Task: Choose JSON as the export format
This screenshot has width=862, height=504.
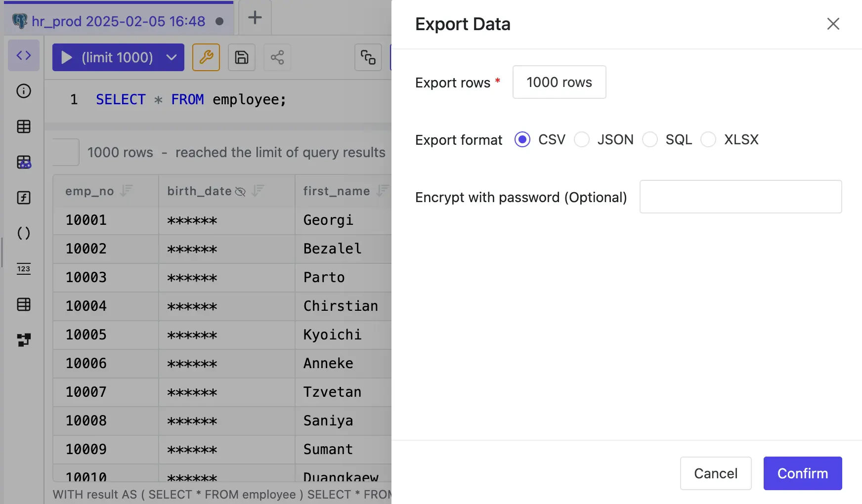Action: (582, 139)
